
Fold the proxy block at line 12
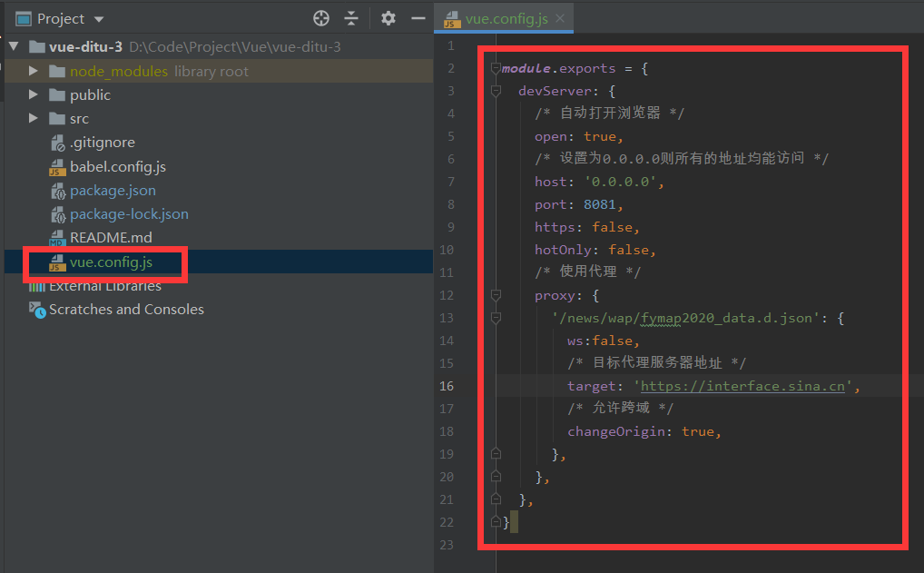click(496, 295)
